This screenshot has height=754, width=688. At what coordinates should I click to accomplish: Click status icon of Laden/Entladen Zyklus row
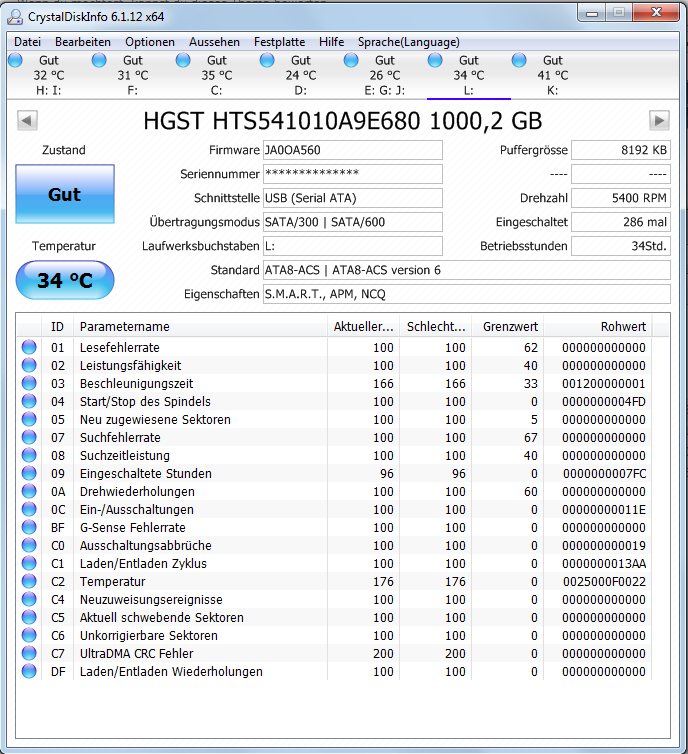click(29, 563)
